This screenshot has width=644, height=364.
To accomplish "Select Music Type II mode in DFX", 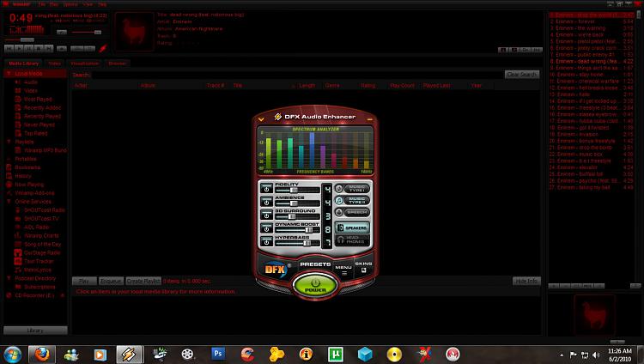I will point(352,201).
